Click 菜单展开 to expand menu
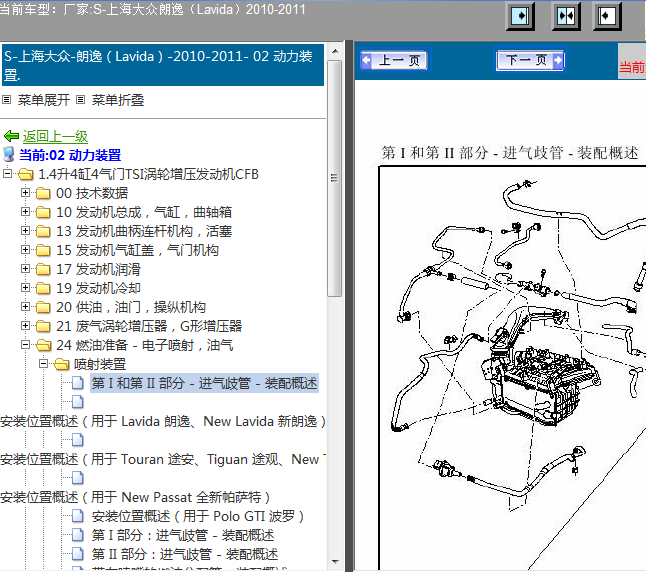Image resolution: width=646 pixels, height=572 pixels. coord(44,100)
